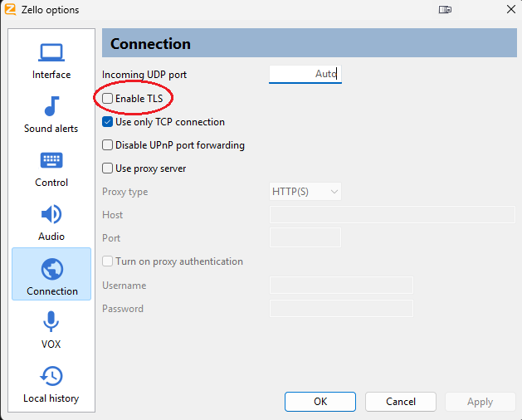522x420 pixels.
Task: Close the Zello options window
Action: click(511, 9)
